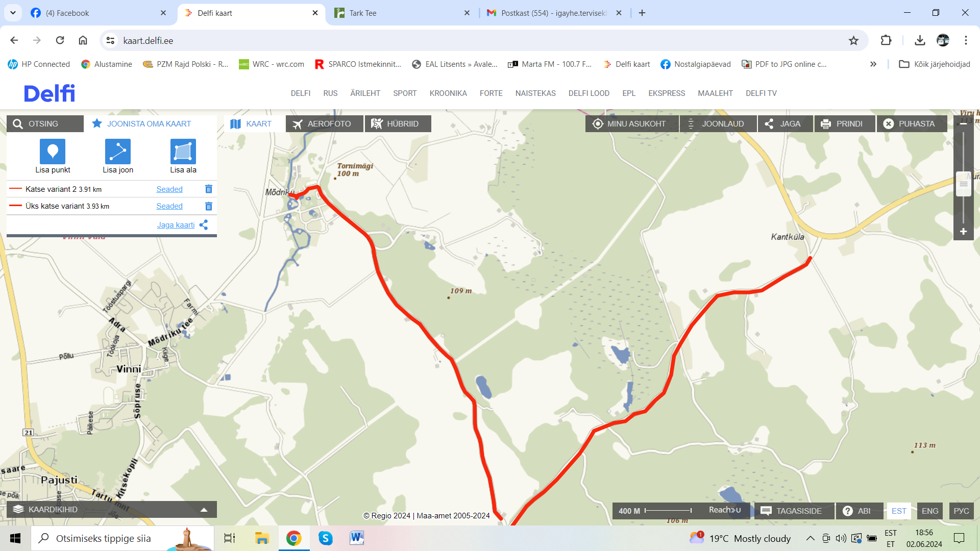Viewport: 980px width, 551px height.
Task: Open the tab search dropdown arrow
Action: [13, 13]
